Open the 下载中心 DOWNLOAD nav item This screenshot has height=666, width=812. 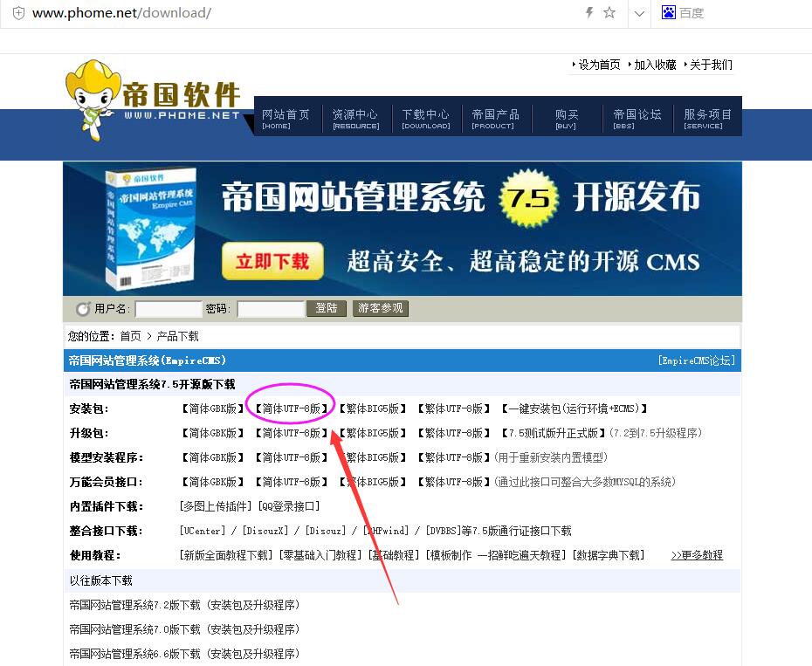click(x=426, y=119)
